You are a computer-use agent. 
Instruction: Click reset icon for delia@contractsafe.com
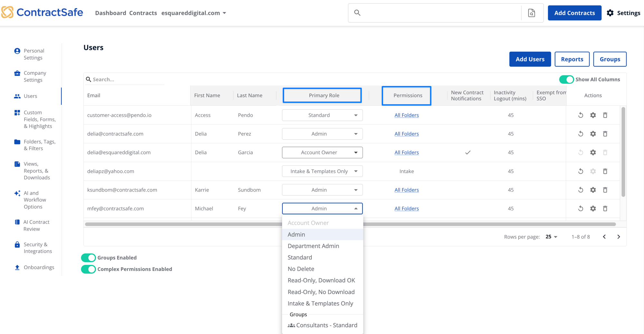(x=581, y=134)
